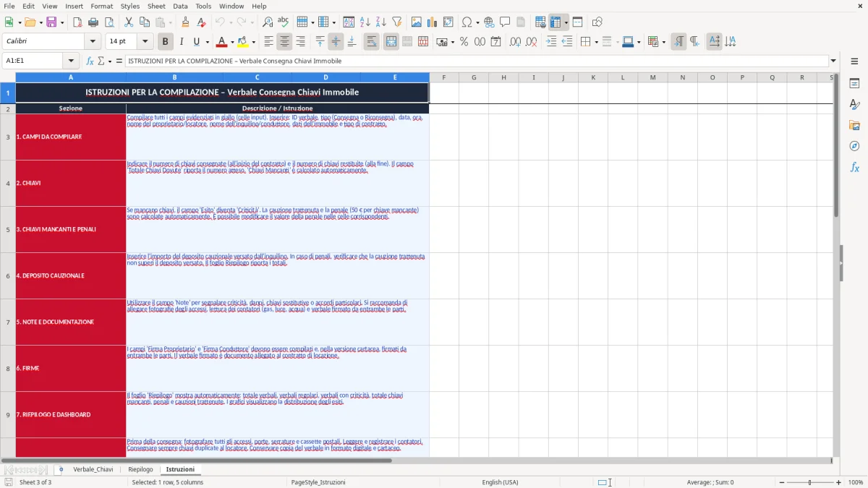Click the Save document icon
Image resolution: width=868 pixels, height=488 pixels.
click(x=51, y=22)
